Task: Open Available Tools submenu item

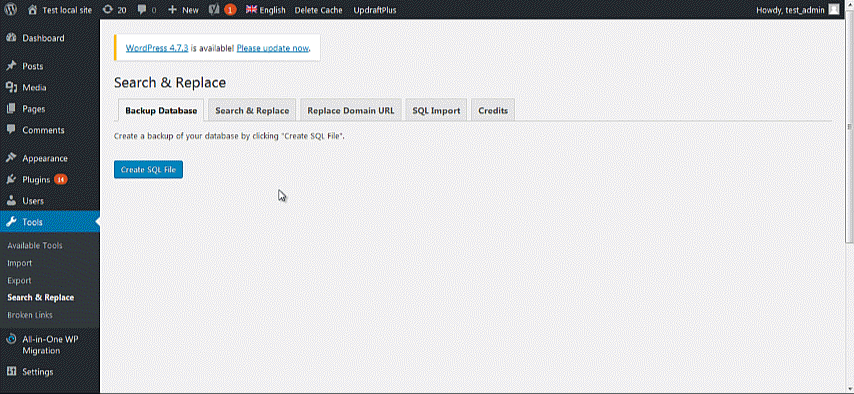Action: 35,245
